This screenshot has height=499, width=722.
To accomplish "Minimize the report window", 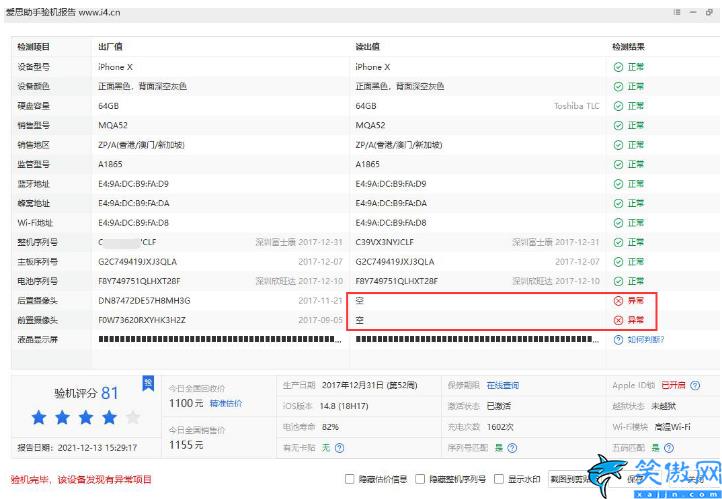I will click(693, 12).
